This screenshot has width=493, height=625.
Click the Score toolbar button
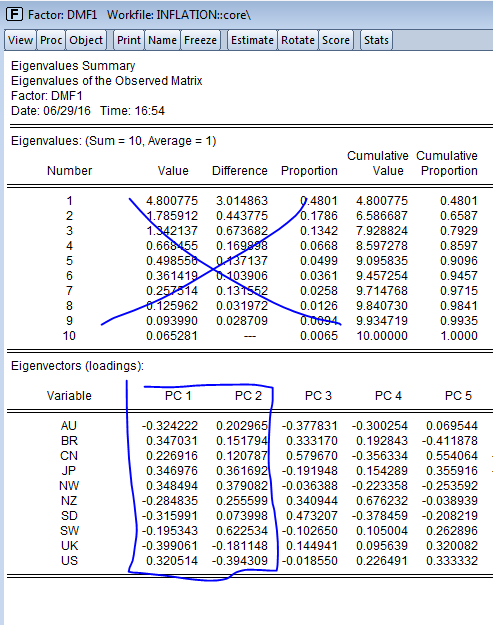(336, 40)
